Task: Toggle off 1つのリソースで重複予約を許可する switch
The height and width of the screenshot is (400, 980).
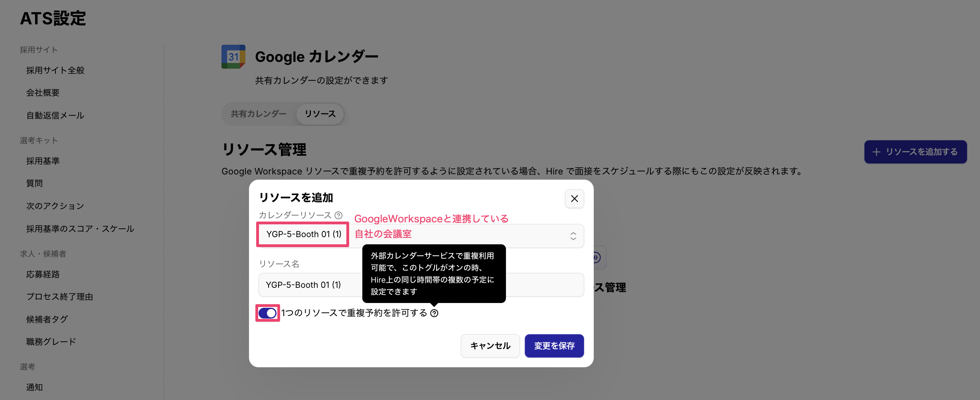Action: 267,313
